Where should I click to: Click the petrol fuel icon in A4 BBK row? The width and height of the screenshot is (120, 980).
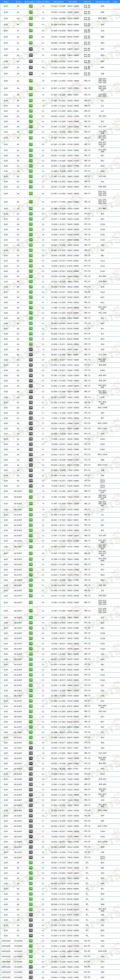31,37
